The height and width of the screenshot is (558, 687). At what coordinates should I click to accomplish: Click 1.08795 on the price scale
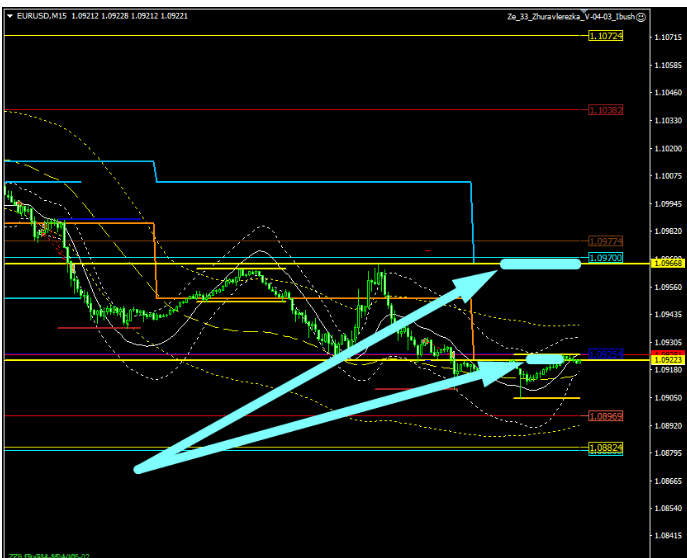668,453
